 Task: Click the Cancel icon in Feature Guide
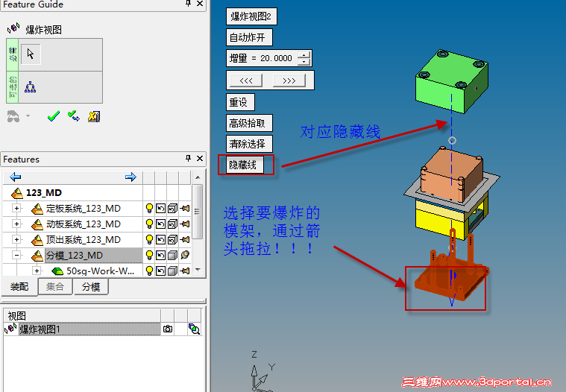[94, 116]
